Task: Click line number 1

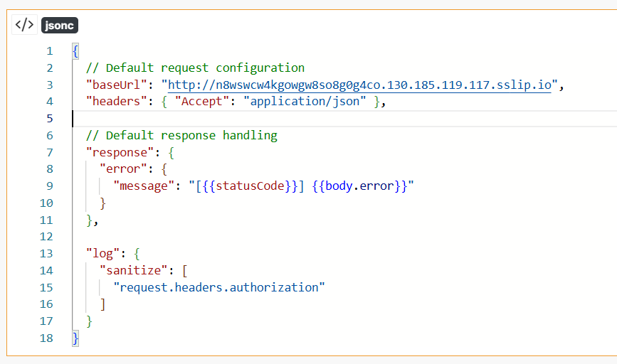Action: (50, 51)
